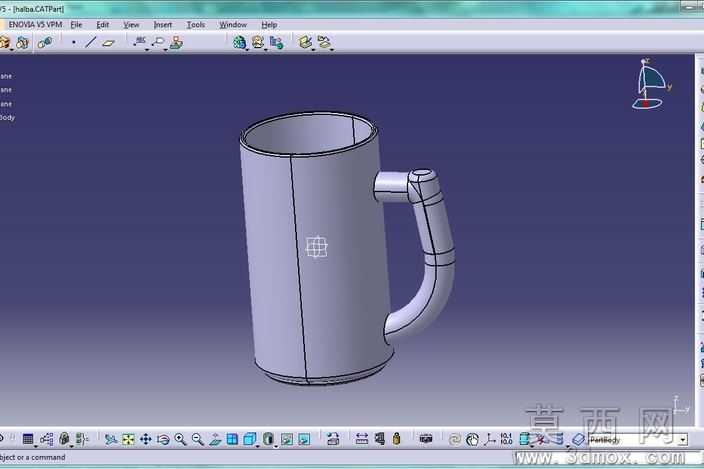
Task: Select the Pan tool
Action: click(x=145, y=439)
